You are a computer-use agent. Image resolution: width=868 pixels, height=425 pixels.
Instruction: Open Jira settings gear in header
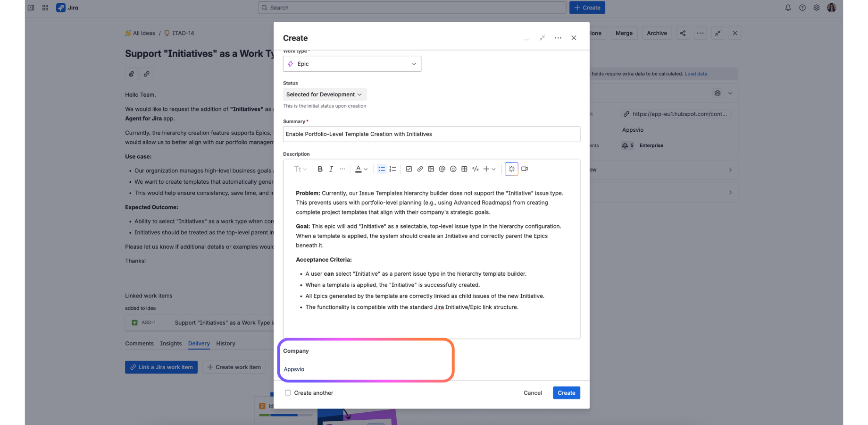tap(817, 8)
